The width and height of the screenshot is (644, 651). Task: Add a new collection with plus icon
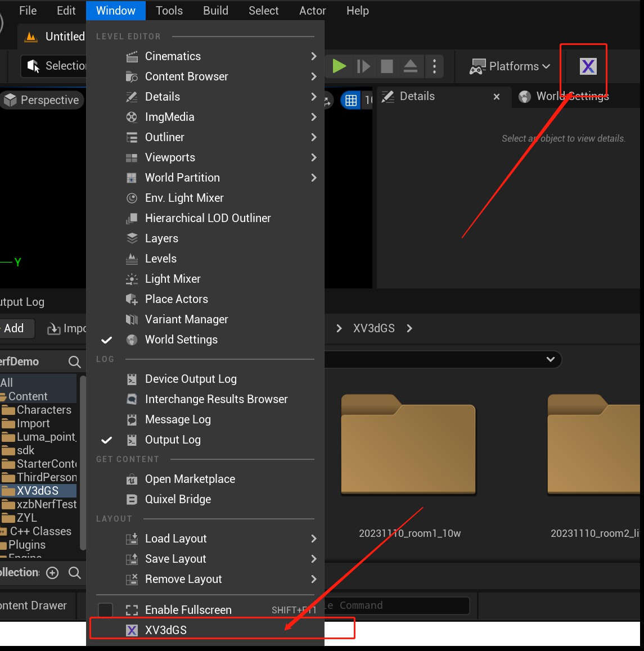[52, 573]
